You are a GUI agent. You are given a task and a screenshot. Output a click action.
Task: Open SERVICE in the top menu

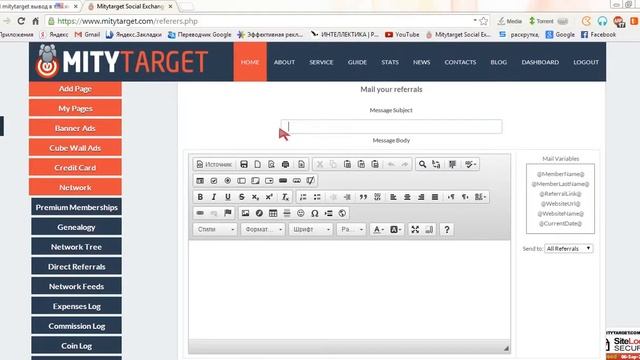[x=321, y=62]
